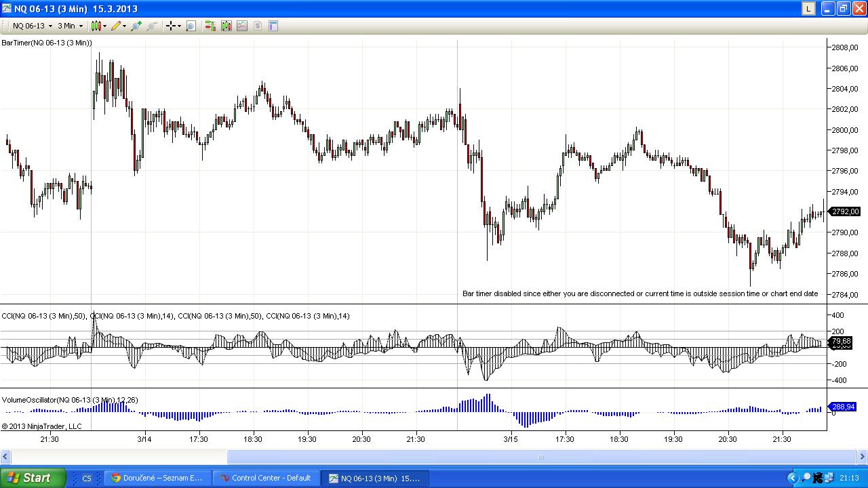Click the zoom in icon
The image size is (868, 488).
136,26
